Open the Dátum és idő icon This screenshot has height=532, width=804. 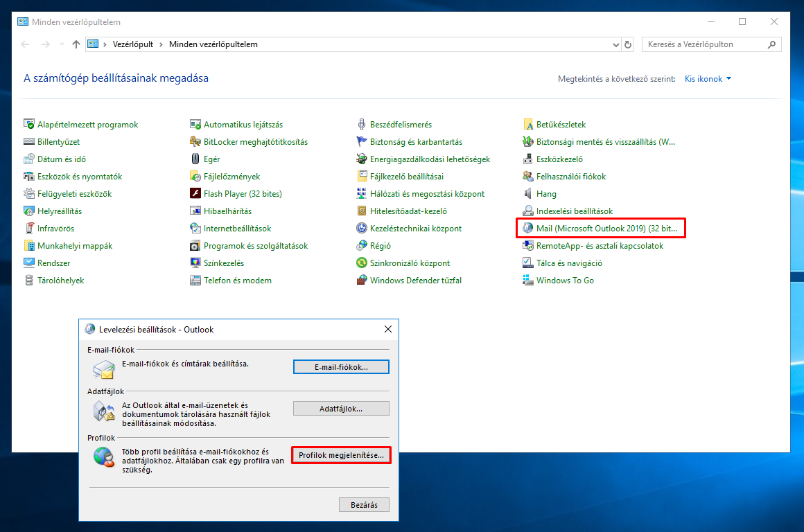[x=28, y=159]
